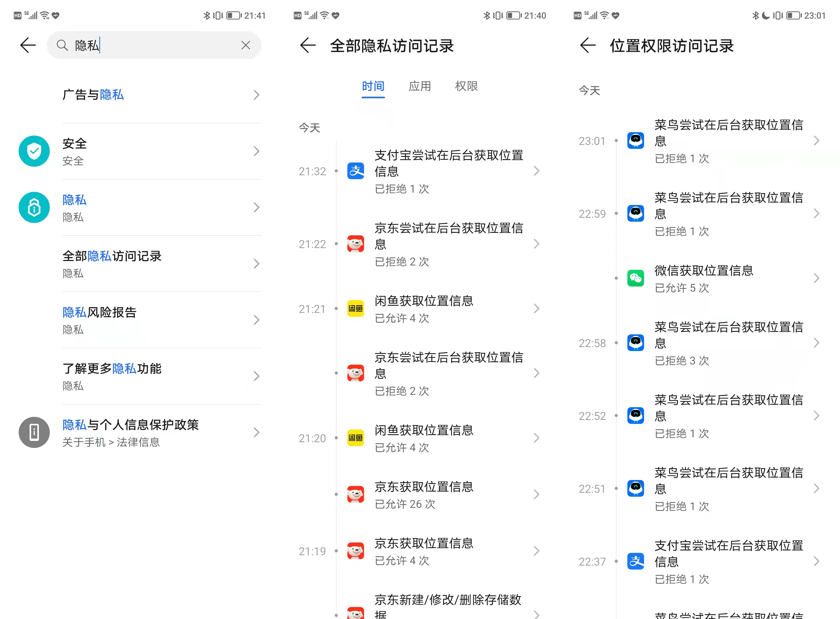Expand the 广告与隐私 chevron
Image resolution: width=840 pixels, height=619 pixels.
point(256,95)
